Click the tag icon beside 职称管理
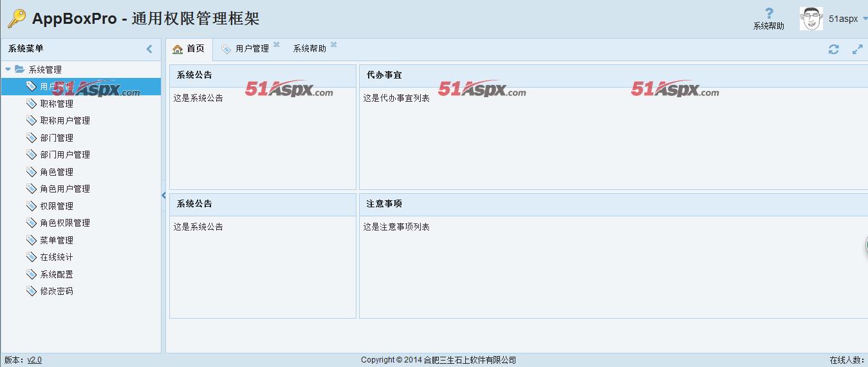Screen dimensions: 868x367 (x=32, y=103)
